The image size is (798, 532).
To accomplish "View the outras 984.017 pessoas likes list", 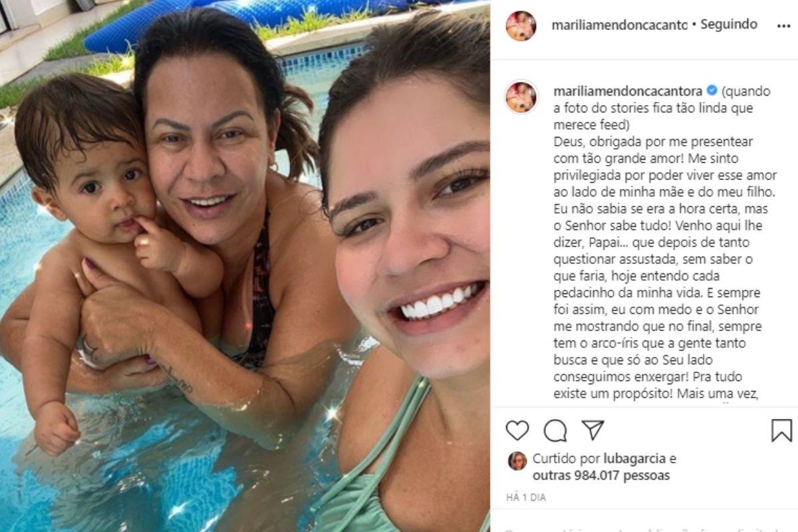I will pyautogui.click(x=601, y=475).
